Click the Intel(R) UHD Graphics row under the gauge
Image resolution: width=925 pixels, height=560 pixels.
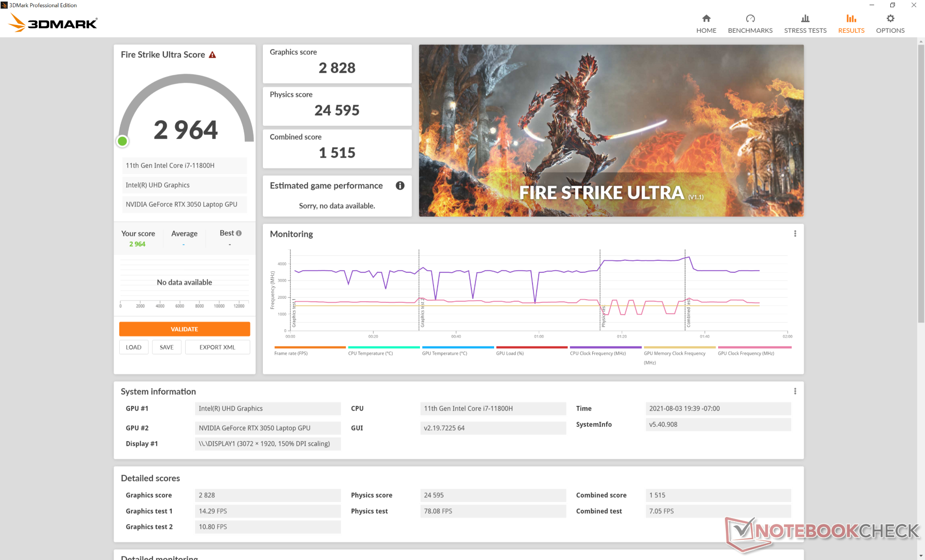(185, 185)
